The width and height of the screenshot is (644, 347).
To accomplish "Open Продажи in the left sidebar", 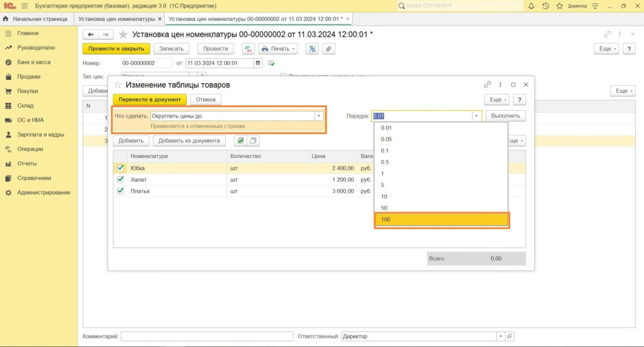I will pyautogui.click(x=29, y=77).
